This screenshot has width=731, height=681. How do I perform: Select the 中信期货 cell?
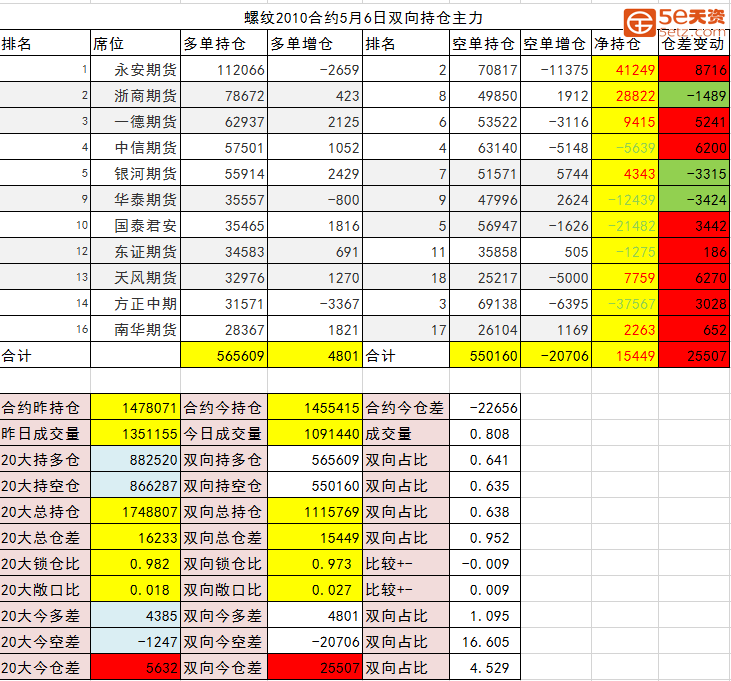tap(135, 148)
